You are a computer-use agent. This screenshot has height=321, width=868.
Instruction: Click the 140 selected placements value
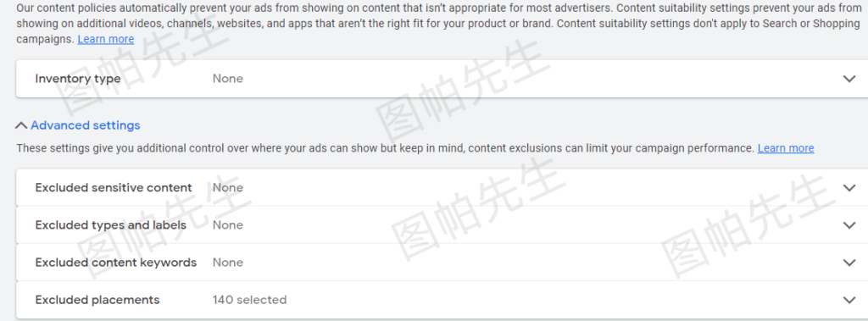point(250,300)
